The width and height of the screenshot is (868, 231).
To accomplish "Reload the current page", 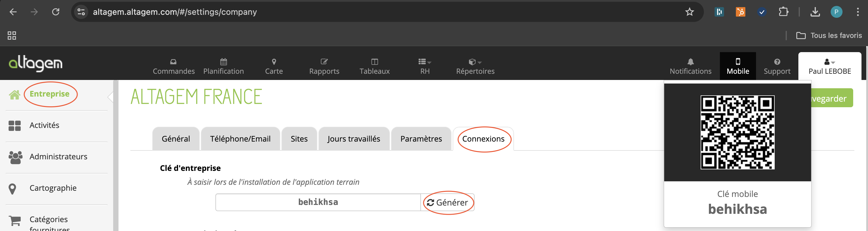I will pyautogui.click(x=56, y=12).
